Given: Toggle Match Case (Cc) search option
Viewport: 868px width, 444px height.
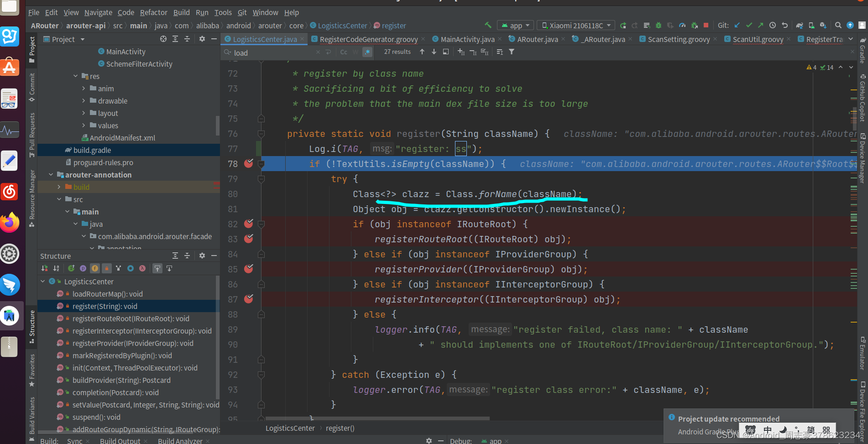Looking at the screenshot, I should (x=344, y=52).
